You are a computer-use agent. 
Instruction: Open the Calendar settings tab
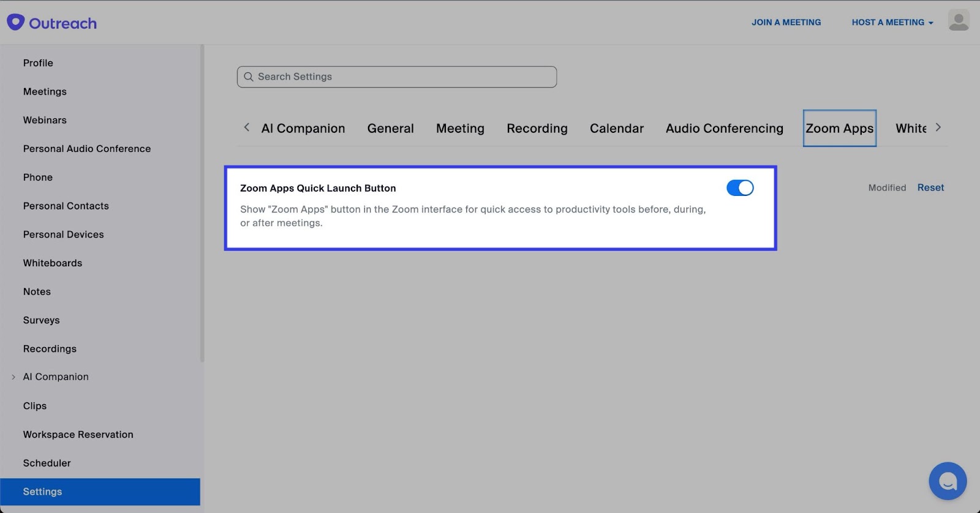pos(616,129)
